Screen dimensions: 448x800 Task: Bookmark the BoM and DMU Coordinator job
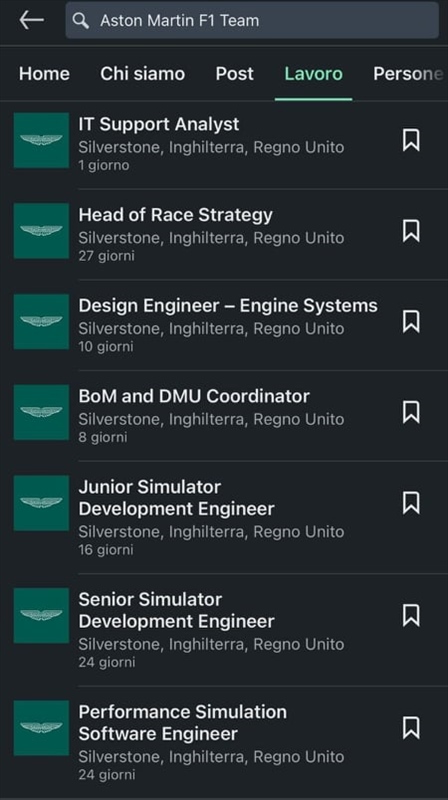click(x=411, y=412)
